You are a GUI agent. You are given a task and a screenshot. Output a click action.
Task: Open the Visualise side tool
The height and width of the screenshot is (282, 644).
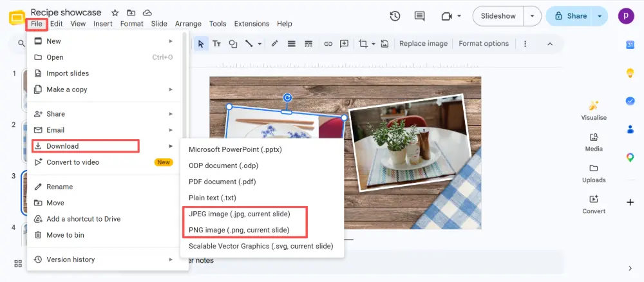594,110
